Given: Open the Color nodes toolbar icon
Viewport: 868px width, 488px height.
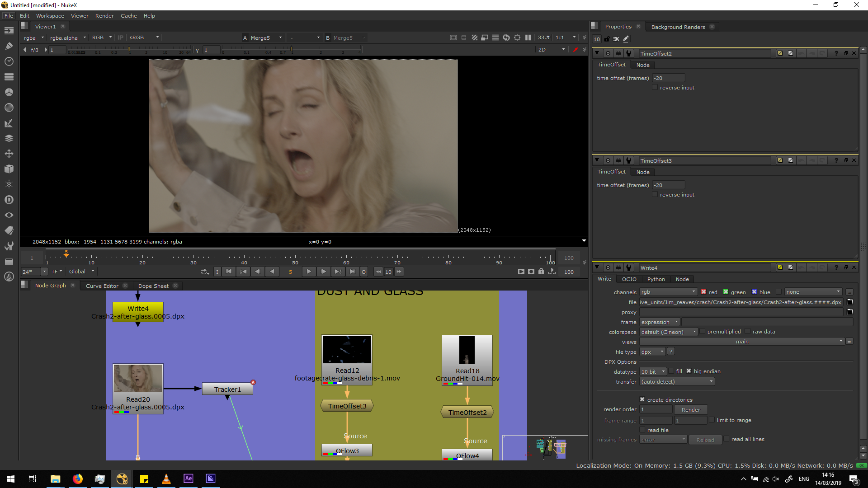Looking at the screenshot, I should [9, 92].
